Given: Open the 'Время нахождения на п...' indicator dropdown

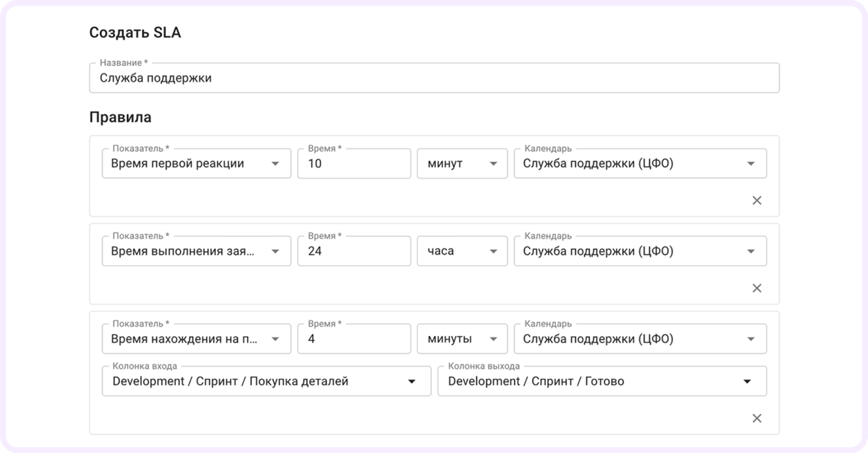Looking at the screenshot, I should click(196, 339).
